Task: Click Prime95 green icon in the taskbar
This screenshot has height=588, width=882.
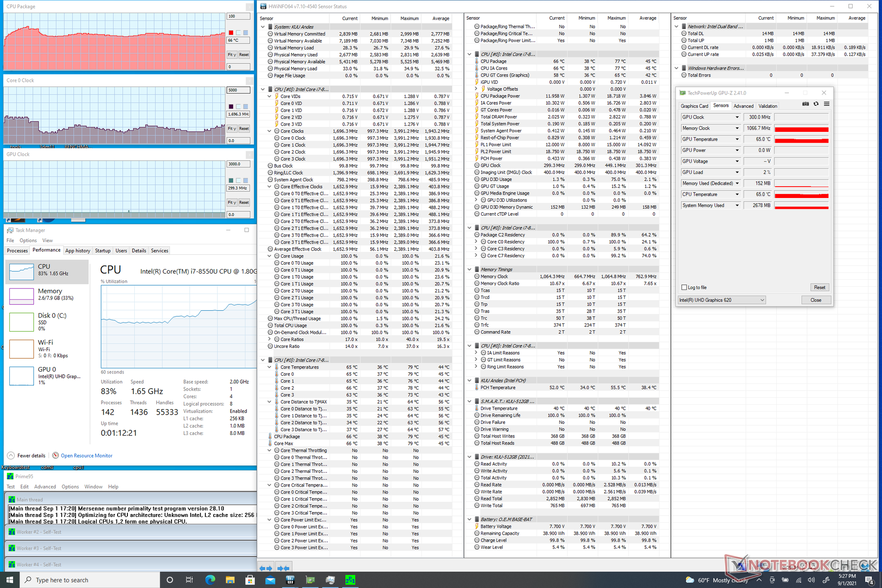Action: pos(350,580)
